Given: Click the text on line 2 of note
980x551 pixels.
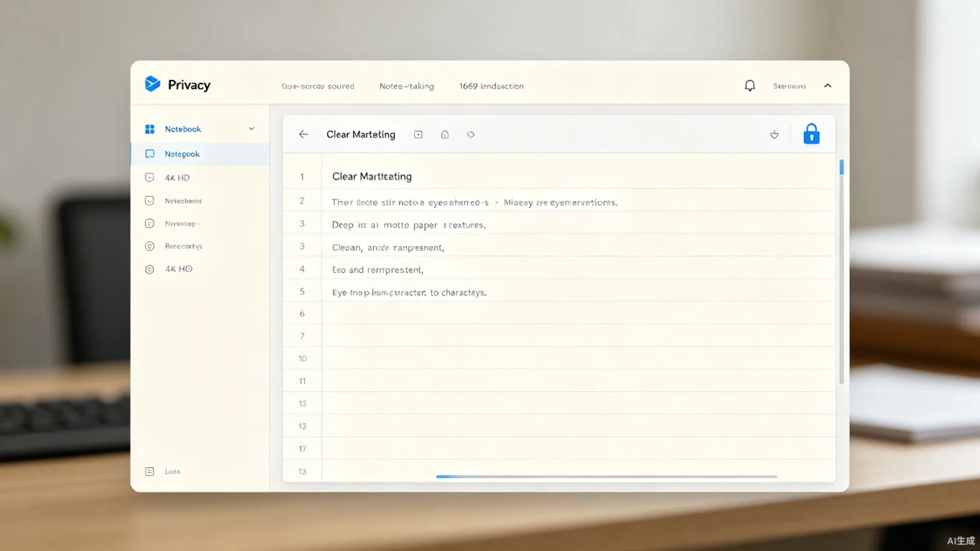Looking at the screenshot, I should [475, 203].
